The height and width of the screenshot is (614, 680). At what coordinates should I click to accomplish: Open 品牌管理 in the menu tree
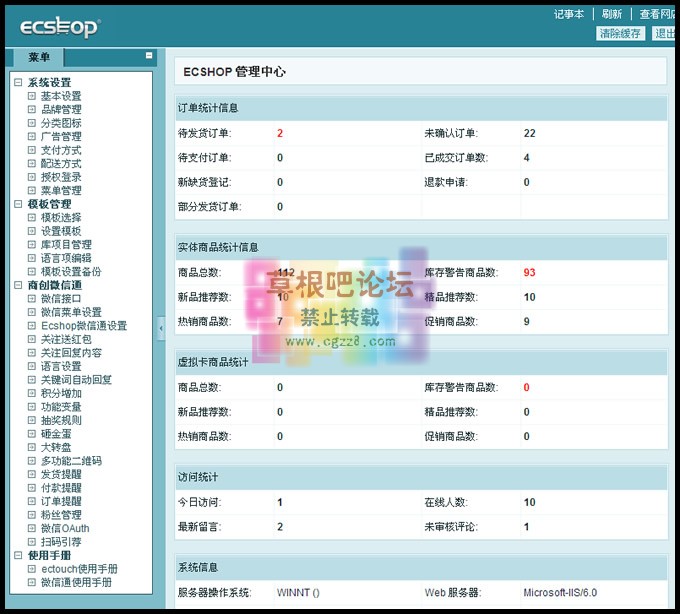[x=61, y=110]
